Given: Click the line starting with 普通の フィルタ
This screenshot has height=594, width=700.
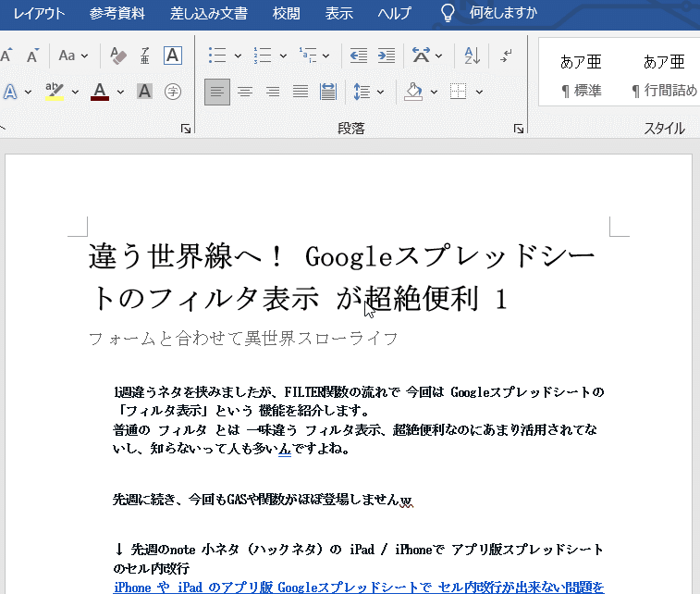Looking at the screenshot, I should (355, 429).
